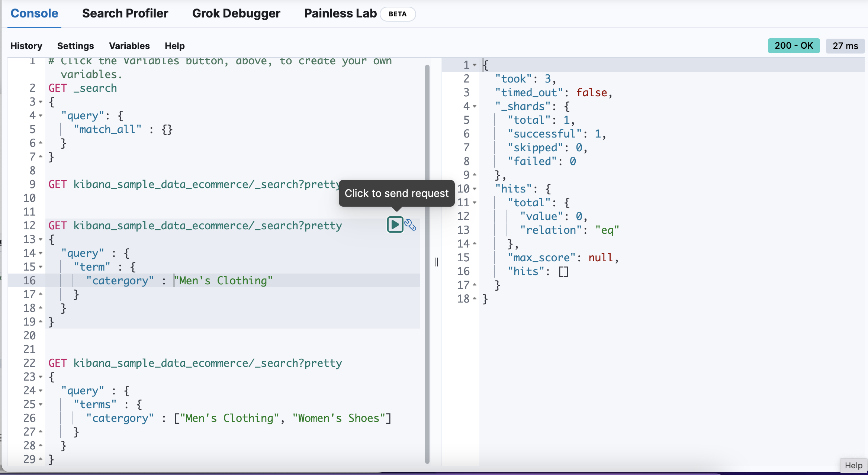
Task: Collapse the fold arrow on editor line 3
Action: pyautogui.click(x=41, y=102)
